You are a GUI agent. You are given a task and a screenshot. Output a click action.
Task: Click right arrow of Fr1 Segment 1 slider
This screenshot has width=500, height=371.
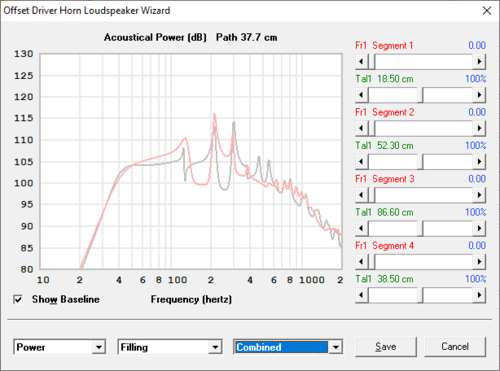(x=479, y=62)
